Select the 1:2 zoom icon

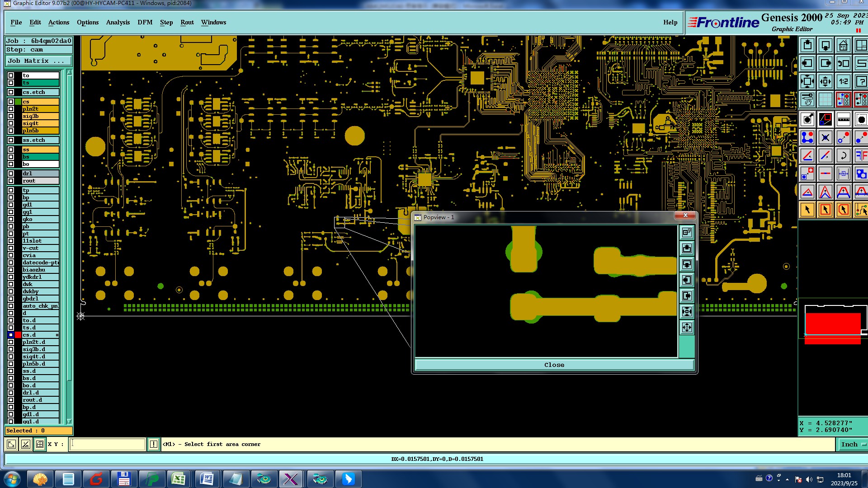point(843,82)
